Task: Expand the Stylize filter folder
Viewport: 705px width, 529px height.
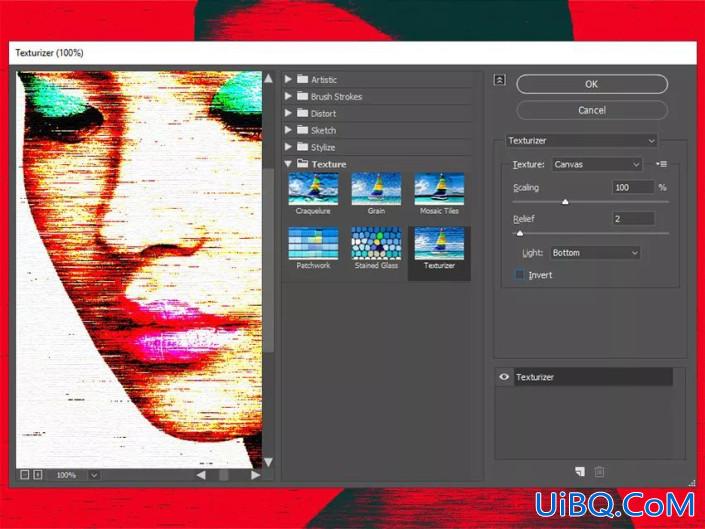Action: coord(288,147)
